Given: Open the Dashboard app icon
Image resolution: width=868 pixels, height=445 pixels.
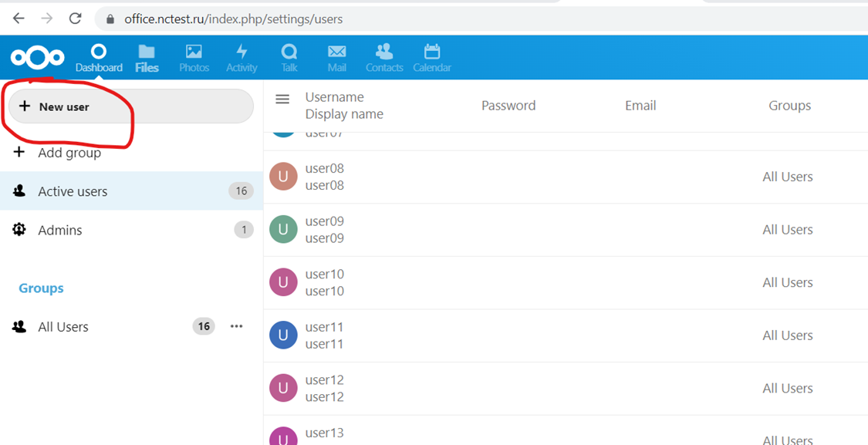Looking at the screenshot, I should click(99, 57).
